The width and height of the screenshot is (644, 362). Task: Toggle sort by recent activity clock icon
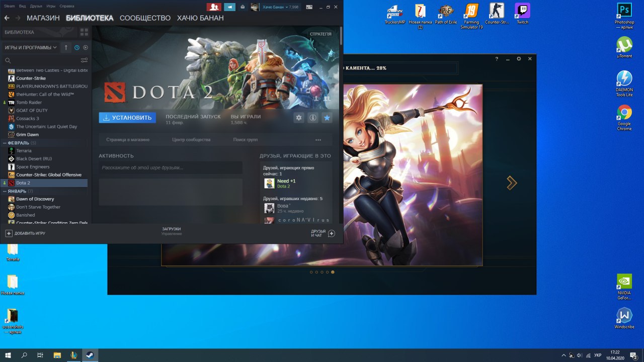tap(77, 47)
